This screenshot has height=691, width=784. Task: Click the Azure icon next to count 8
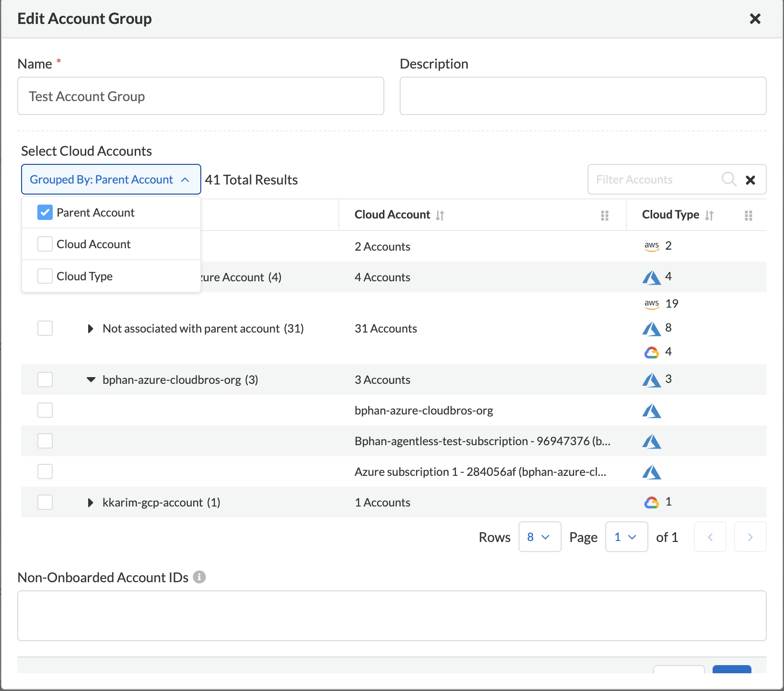[x=652, y=328]
